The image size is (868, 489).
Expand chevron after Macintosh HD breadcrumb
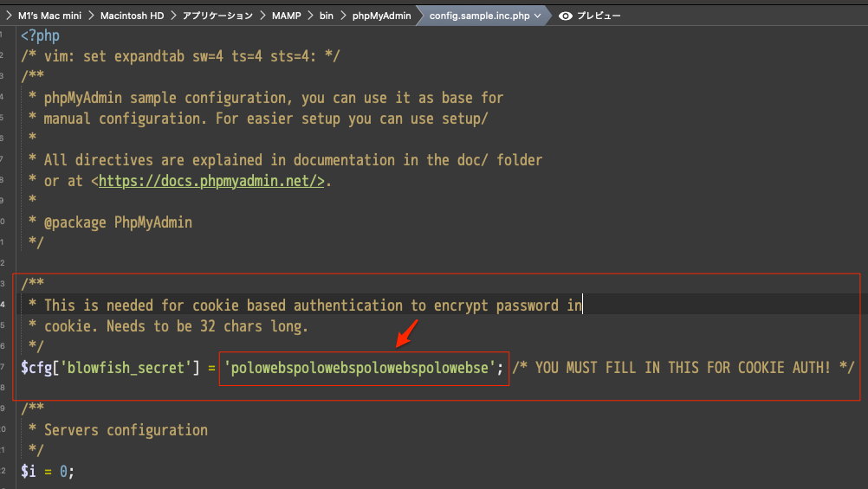pos(172,16)
